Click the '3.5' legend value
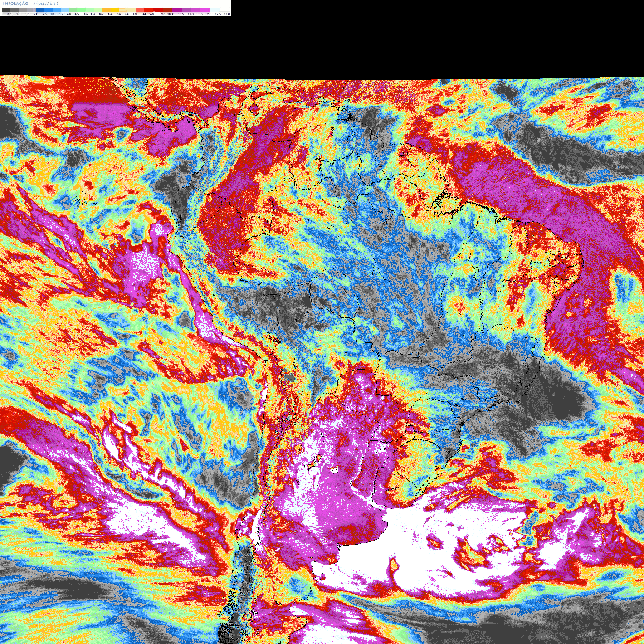Image resolution: width=644 pixels, height=644 pixels. (61, 14)
